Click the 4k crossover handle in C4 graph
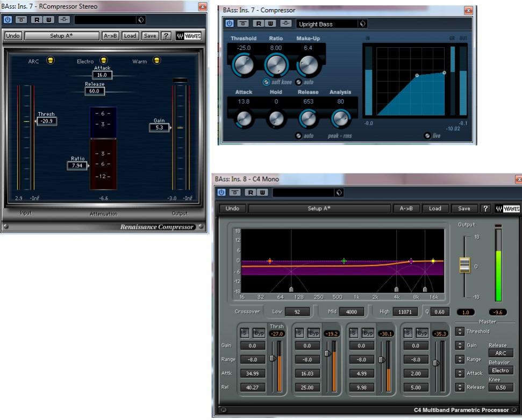 tap(396, 289)
